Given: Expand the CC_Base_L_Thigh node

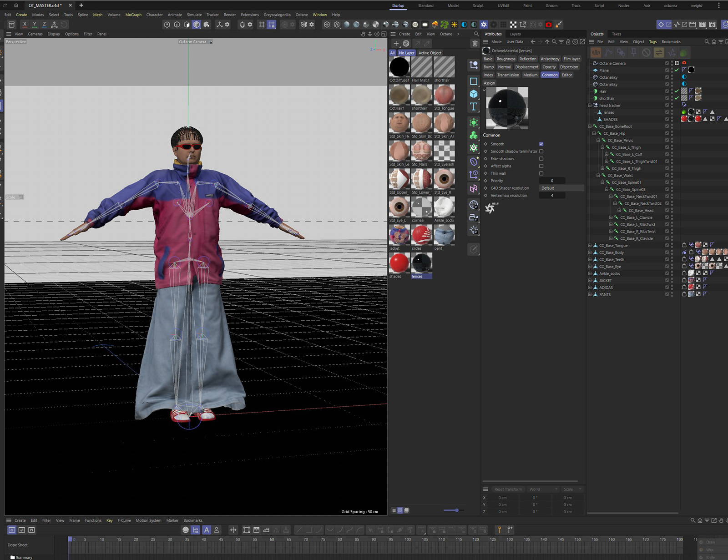Looking at the screenshot, I should [x=602, y=147].
